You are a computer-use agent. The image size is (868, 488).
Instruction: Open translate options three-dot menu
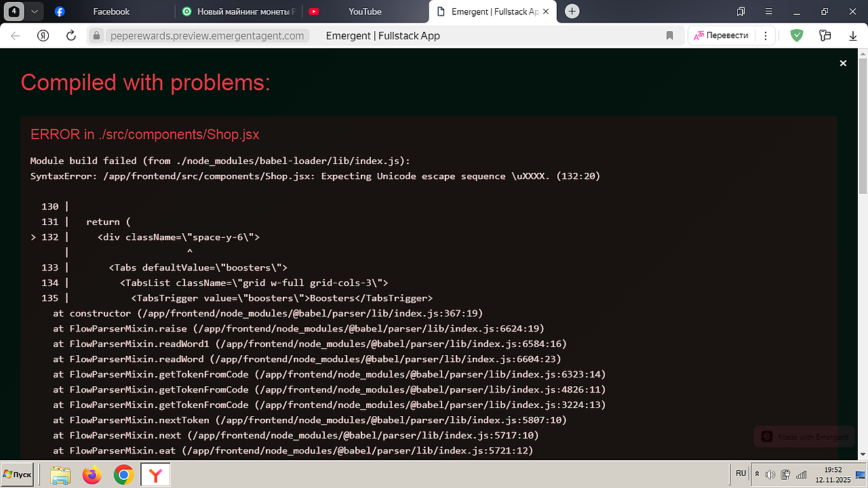click(766, 36)
